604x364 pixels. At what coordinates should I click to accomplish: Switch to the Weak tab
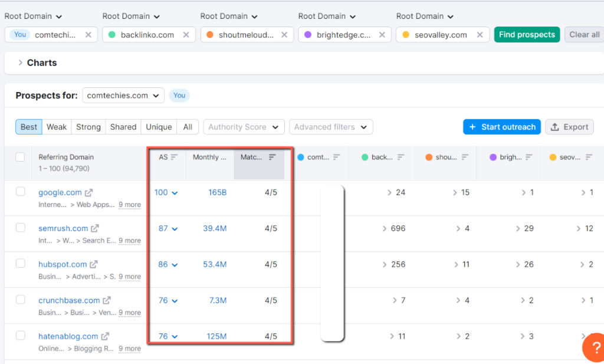(57, 126)
